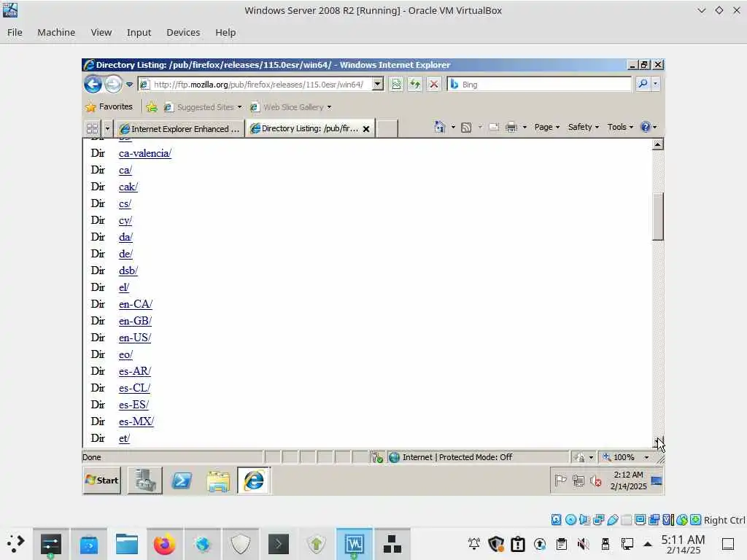The width and height of the screenshot is (747, 560).
Task: Switch to Internet Explorer Enhanced tab
Action: point(179,128)
